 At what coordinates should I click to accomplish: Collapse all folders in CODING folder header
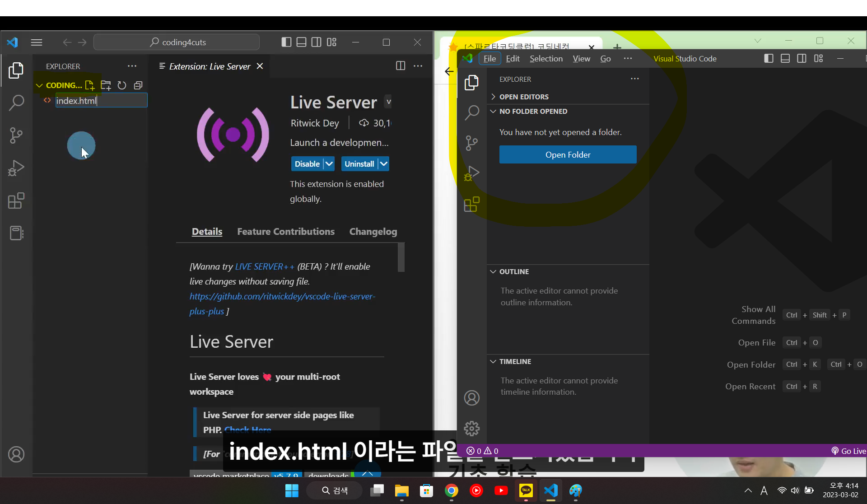[x=138, y=85]
